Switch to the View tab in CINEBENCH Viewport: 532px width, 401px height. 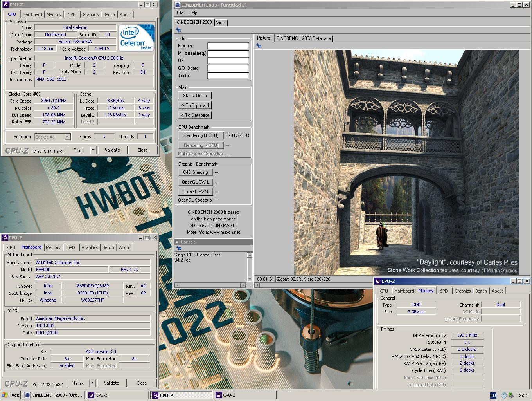point(221,23)
